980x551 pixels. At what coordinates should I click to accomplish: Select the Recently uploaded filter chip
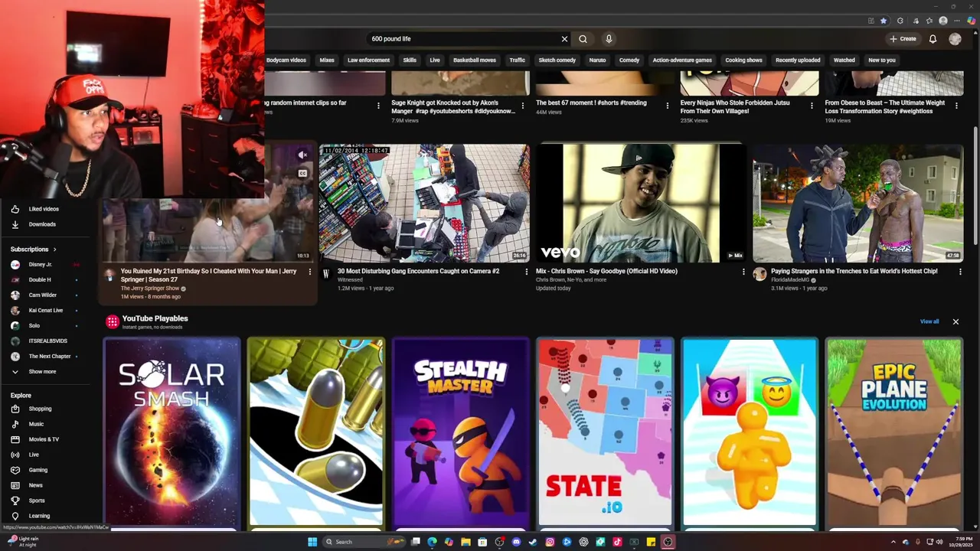(x=798, y=60)
